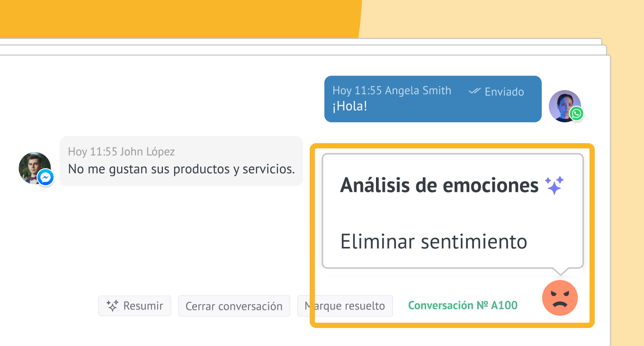Click Marque resuelto button

345,306
